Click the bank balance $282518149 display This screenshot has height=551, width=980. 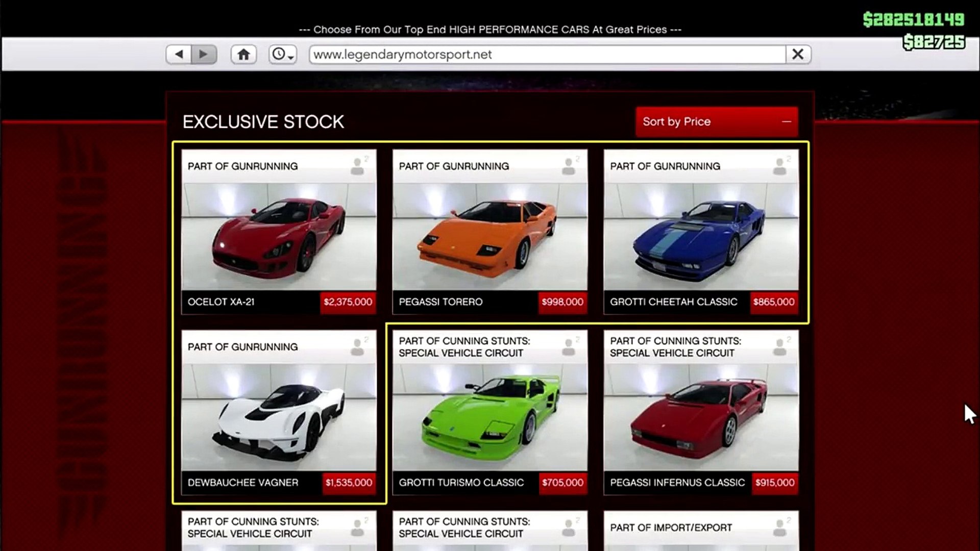coord(913,19)
